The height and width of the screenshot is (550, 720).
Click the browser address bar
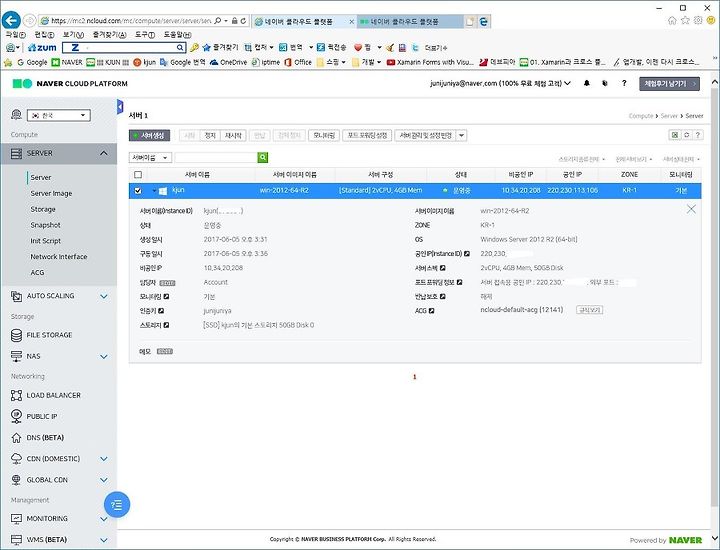coord(131,21)
